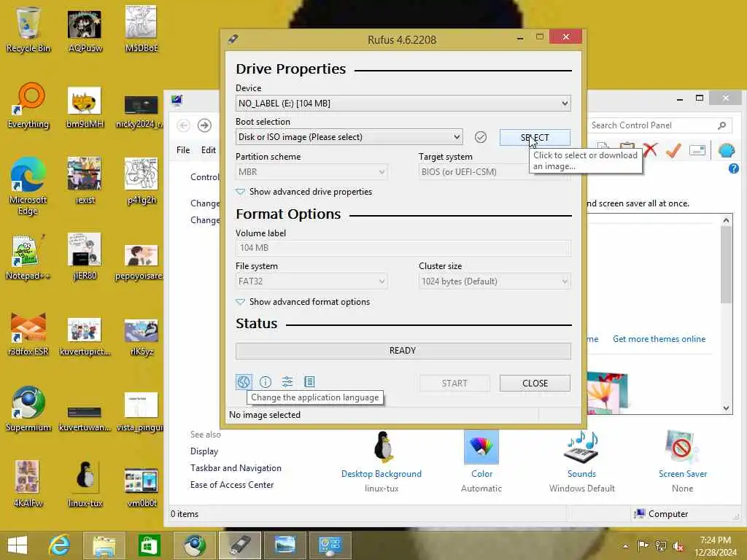
Task: Select the Microsoft Edge desktop shortcut
Action: coord(28,186)
